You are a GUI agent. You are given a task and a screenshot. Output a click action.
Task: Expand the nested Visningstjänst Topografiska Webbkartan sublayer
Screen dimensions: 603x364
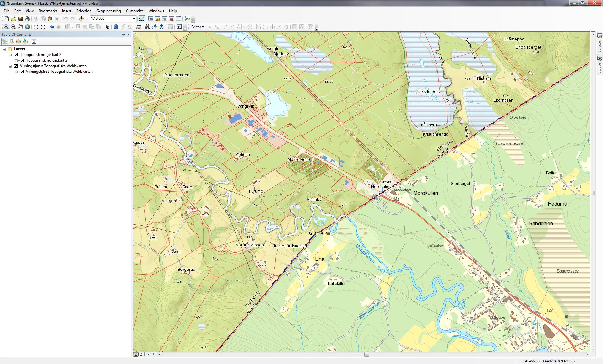tap(16, 72)
